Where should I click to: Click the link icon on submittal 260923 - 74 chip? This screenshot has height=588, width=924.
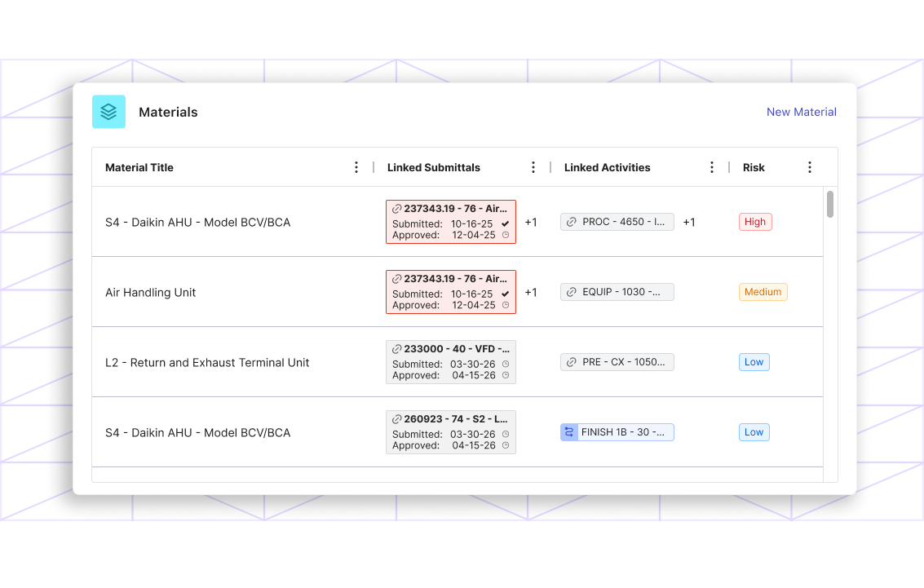pyautogui.click(x=397, y=419)
